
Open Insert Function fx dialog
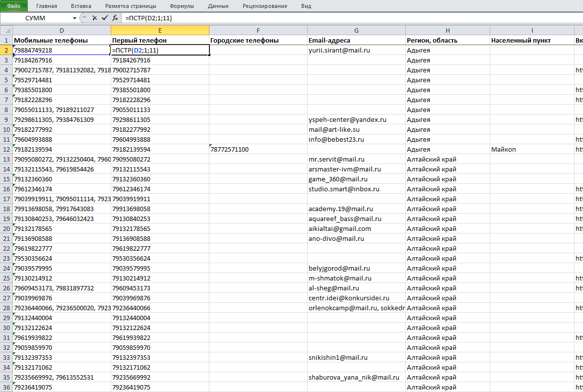click(x=115, y=18)
